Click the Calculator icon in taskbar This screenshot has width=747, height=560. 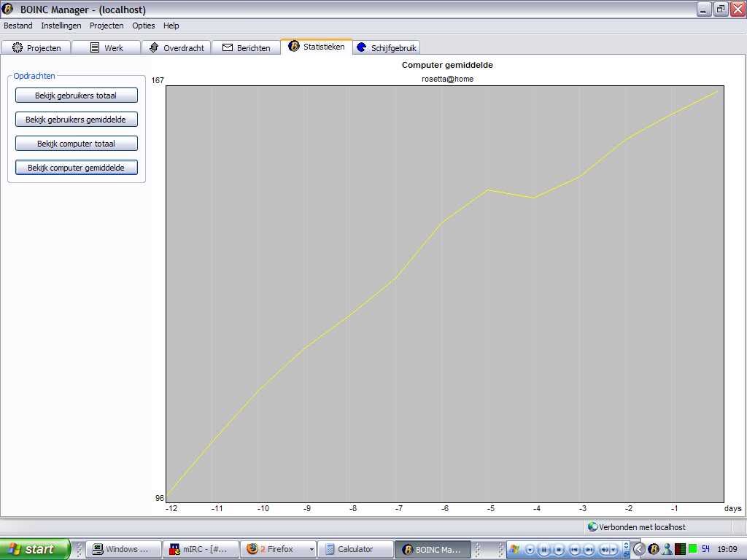(x=330, y=549)
